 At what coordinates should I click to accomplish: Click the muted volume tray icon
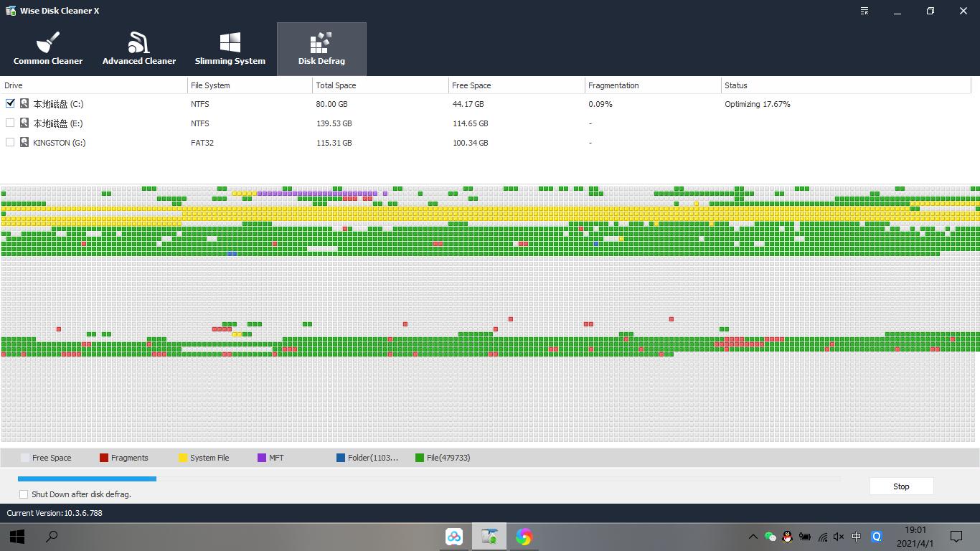(x=839, y=537)
